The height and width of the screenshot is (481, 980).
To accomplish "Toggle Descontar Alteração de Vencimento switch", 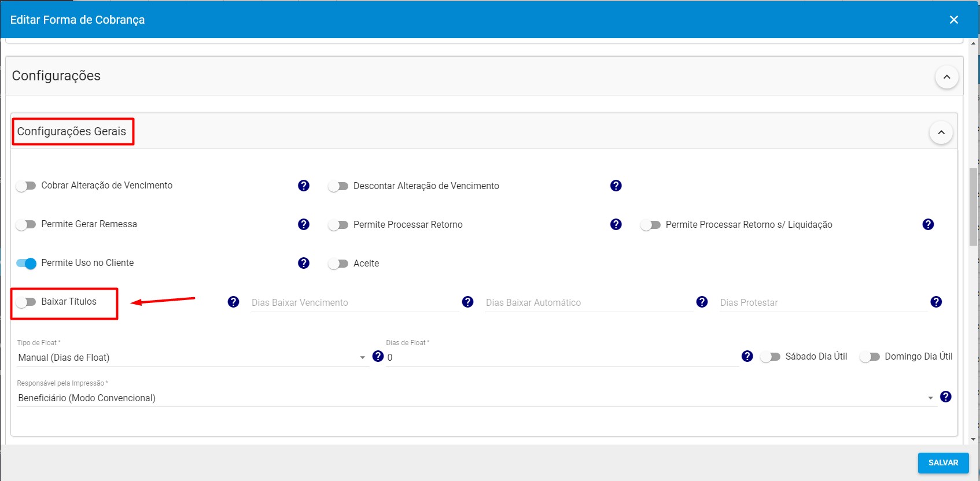I will point(338,186).
